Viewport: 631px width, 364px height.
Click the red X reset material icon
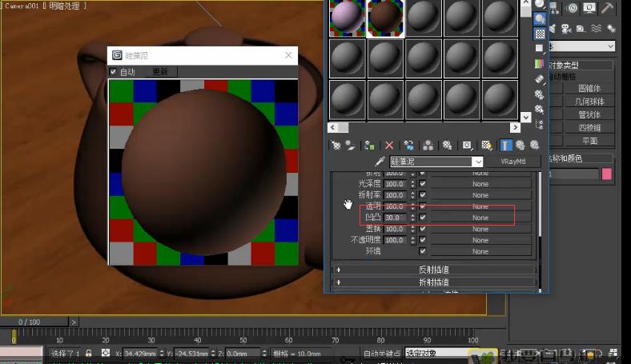pyautogui.click(x=389, y=146)
